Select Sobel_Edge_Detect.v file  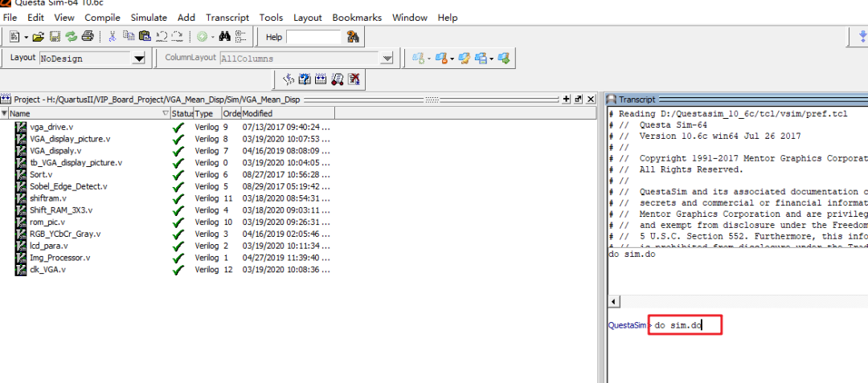(x=68, y=186)
